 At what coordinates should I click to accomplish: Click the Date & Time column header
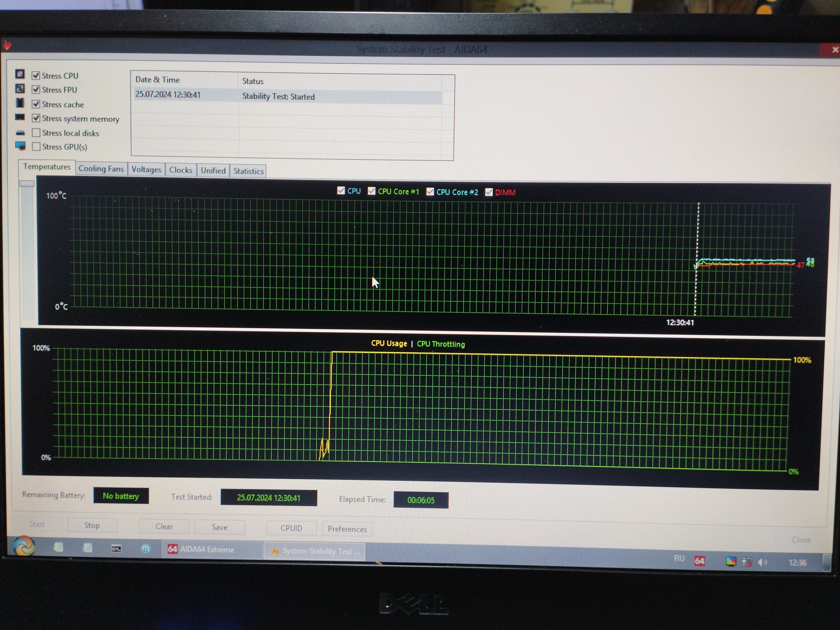185,80
